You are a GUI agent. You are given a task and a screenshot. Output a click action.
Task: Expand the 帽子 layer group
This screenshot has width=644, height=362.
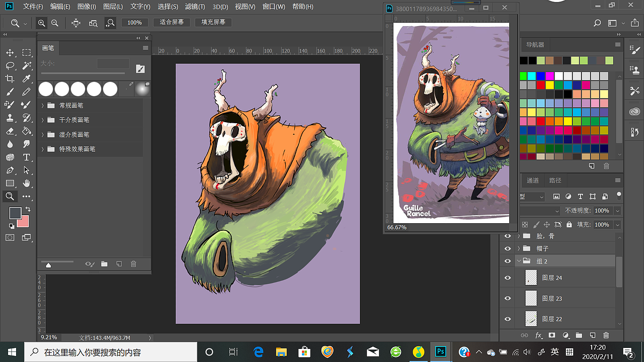click(519, 248)
